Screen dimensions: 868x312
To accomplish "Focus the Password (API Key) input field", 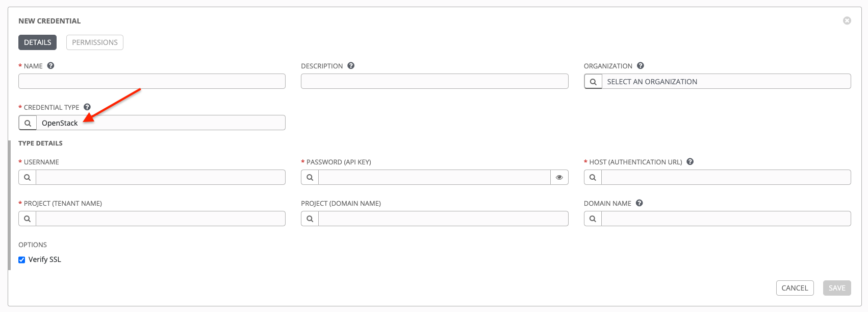I will 435,177.
